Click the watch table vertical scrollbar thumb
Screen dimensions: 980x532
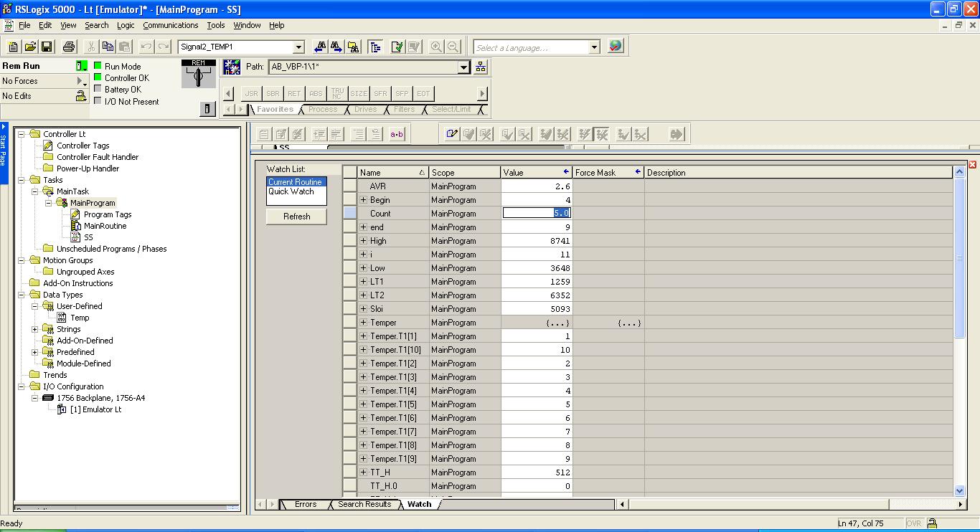pyautogui.click(x=961, y=258)
